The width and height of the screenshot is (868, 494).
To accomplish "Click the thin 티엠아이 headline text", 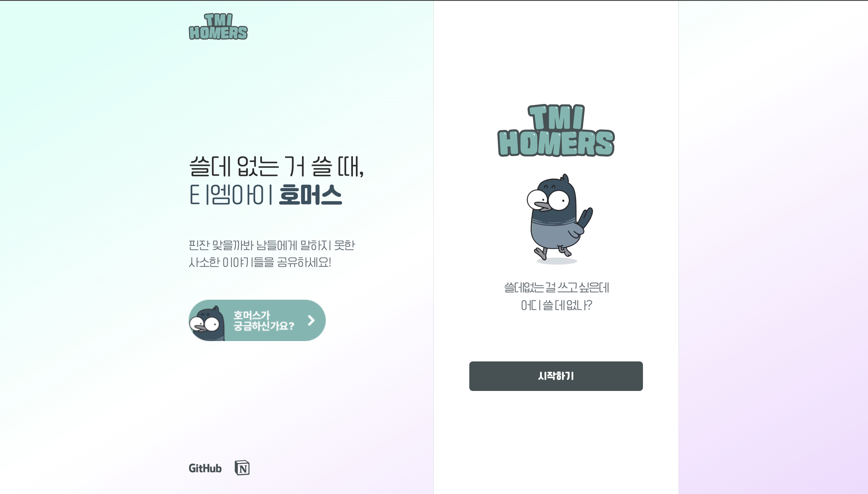I will tap(231, 195).
